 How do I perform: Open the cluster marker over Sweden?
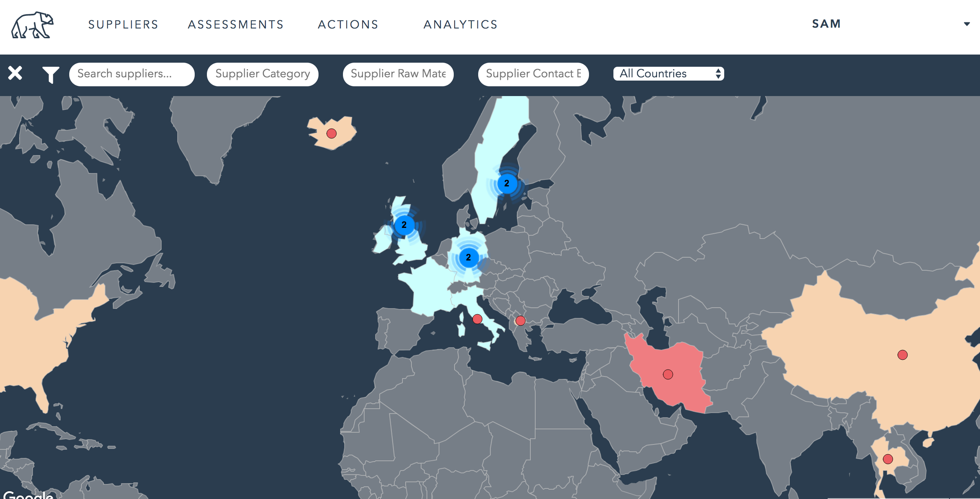(x=507, y=184)
